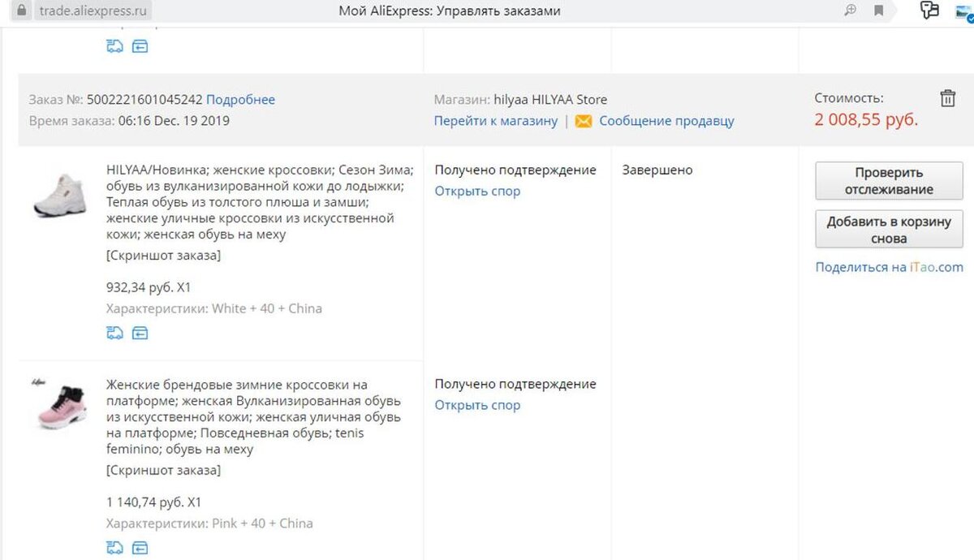The width and height of the screenshot is (974, 560).
Task: Click Характеристики: White + 40 + China text
Action: coord(214,309)
